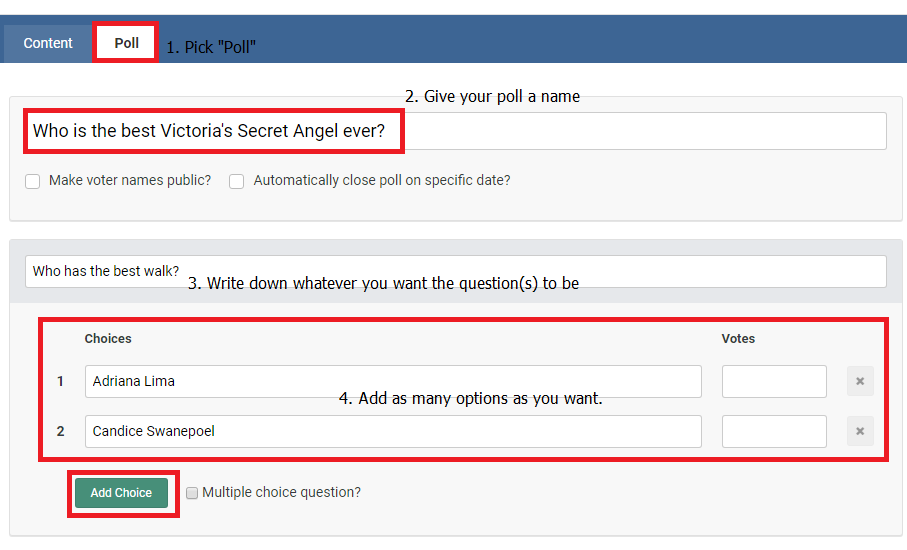Click row number 1 beside Adriana Lima
Screen dimensions: 907x550
(60, 381)
